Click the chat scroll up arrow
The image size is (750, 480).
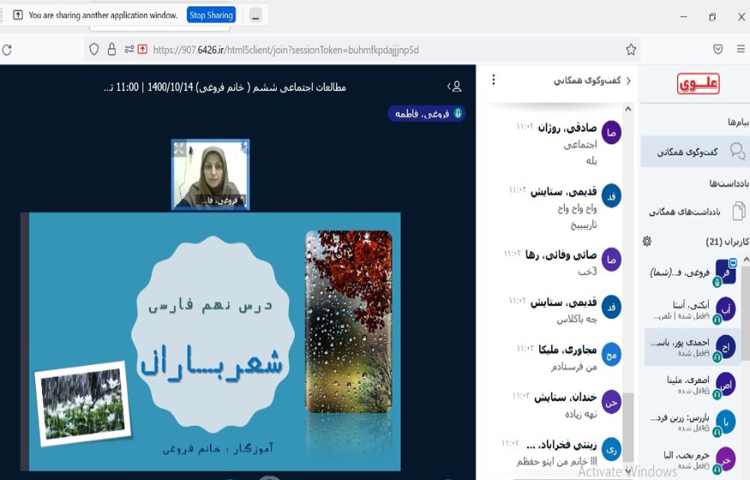click(628, 109)
